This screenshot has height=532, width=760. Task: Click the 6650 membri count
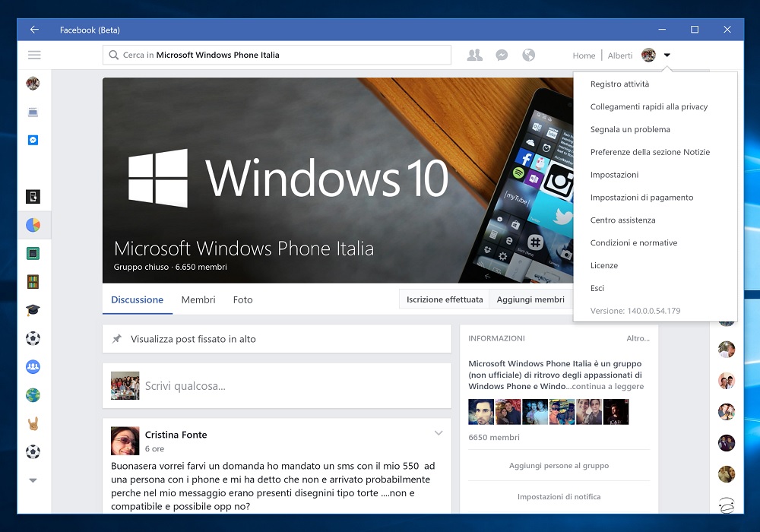tap(494, 437)
